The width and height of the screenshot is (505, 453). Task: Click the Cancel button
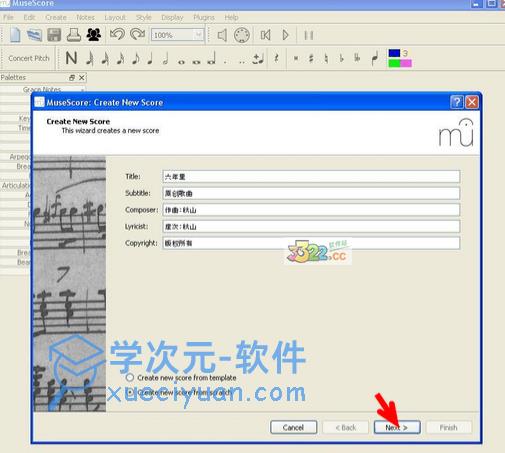[x=293, y=427]
